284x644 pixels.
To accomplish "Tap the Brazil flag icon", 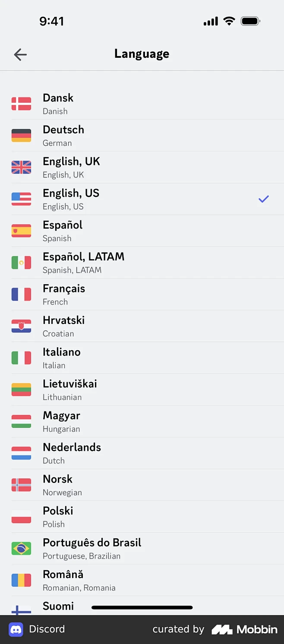I will [21, 548].
